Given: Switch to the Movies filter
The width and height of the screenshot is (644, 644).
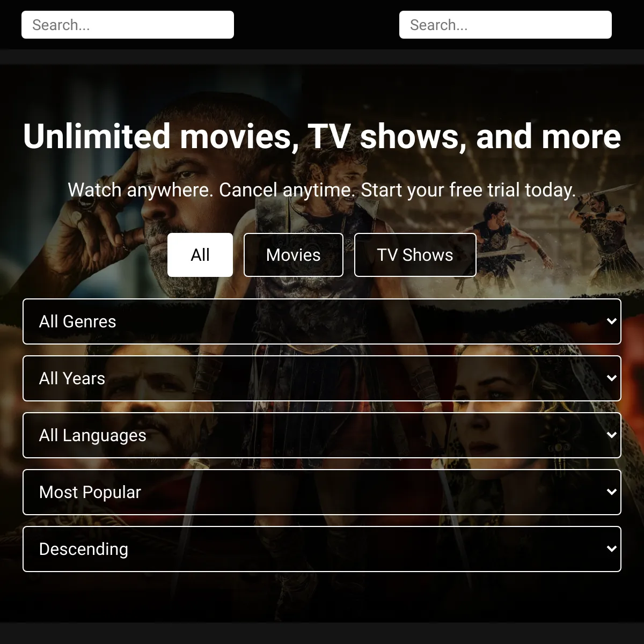Looking at the screenshot, I should point(294,255).
